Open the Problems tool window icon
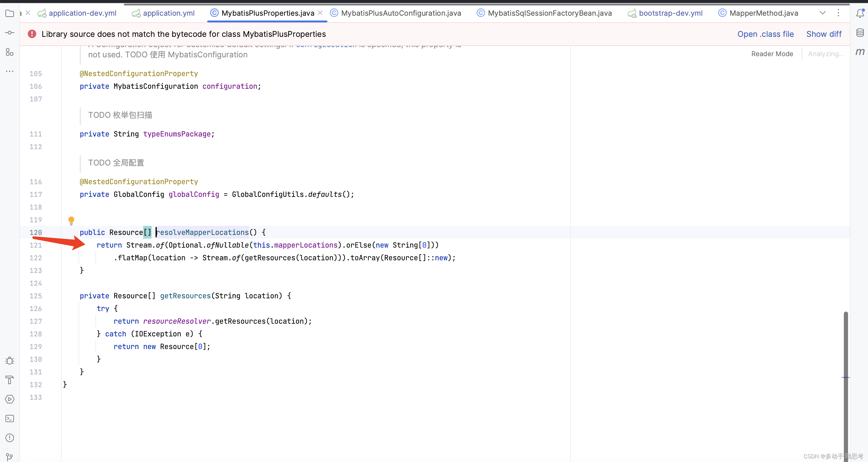This screenshot has height=462, width=868. coord(9,438)
